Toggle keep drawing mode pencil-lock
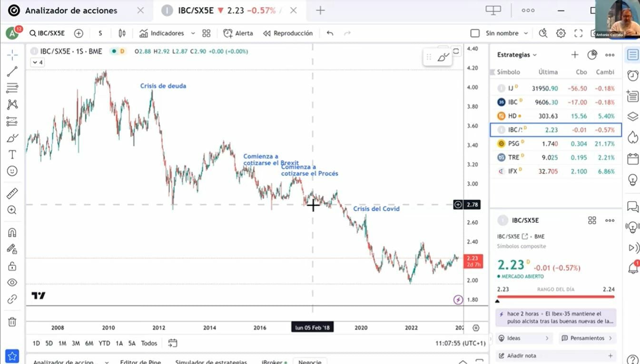Image resolution: width=640 pixels, height=364 pixels. click(x=12, y=249)
